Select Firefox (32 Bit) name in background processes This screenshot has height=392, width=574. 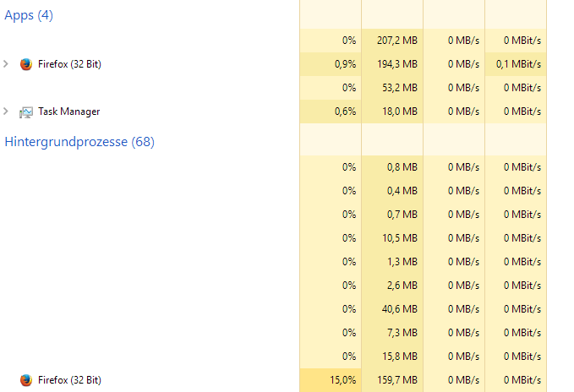pos(69,380)
